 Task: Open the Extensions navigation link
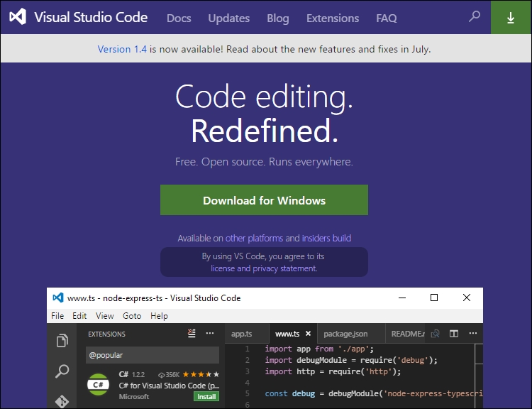pyautogui.click(x=333, y=18)
